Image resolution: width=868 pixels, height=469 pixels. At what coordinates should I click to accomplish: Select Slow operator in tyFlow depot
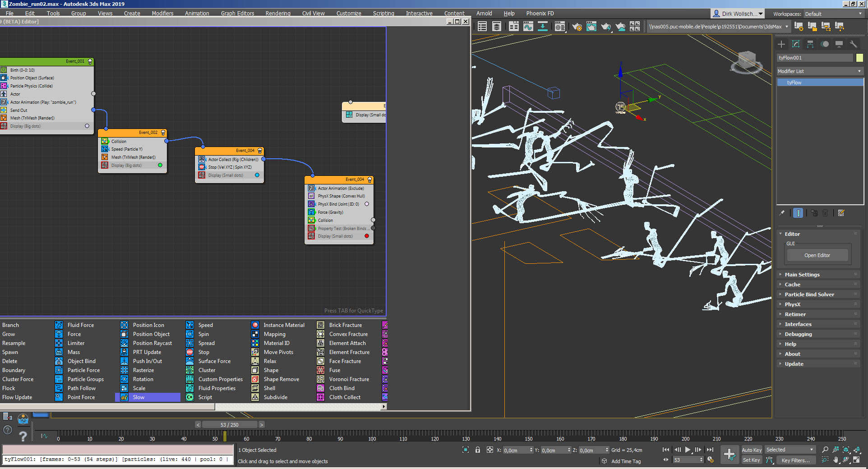click(148, 397)
